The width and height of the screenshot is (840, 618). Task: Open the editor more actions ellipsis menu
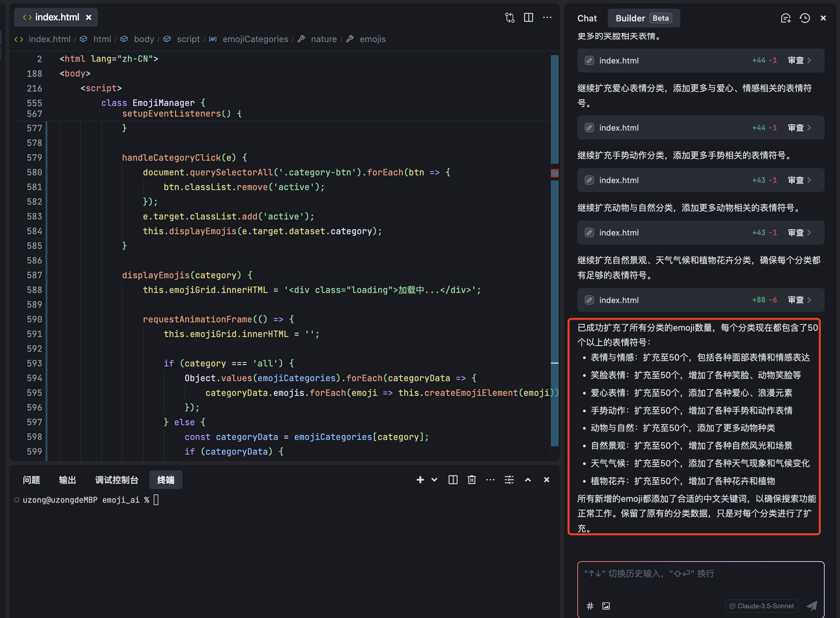[x=547, y=18]
